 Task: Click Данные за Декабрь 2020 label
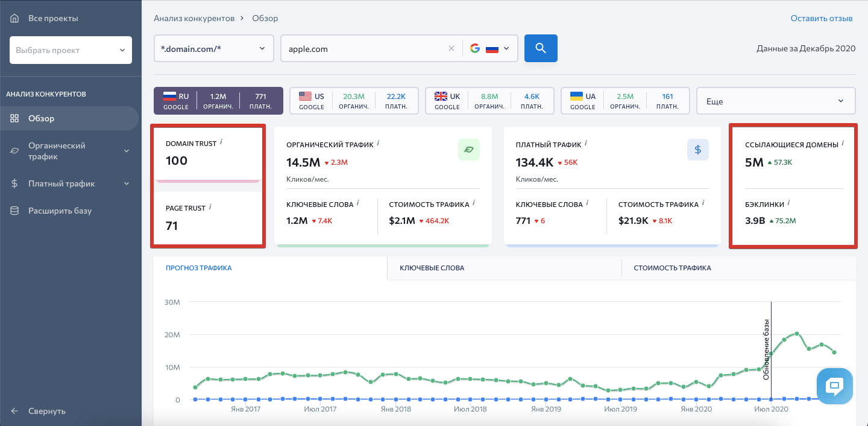[806, 49]
